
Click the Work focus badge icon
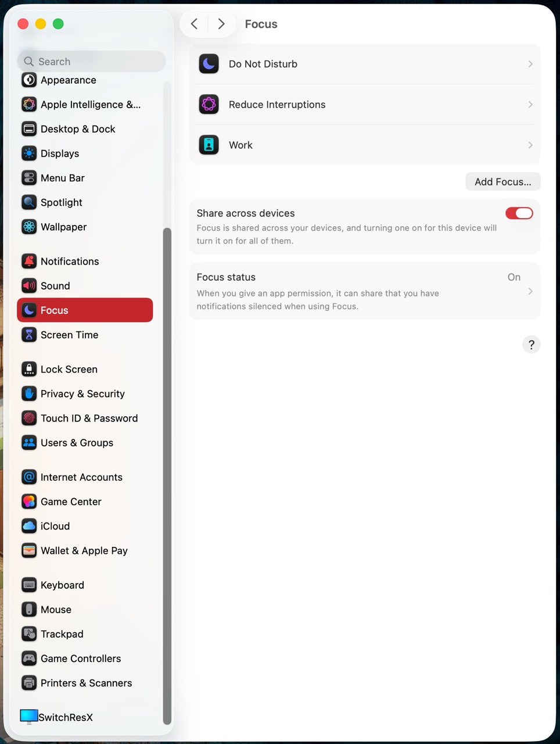[209, 145]
